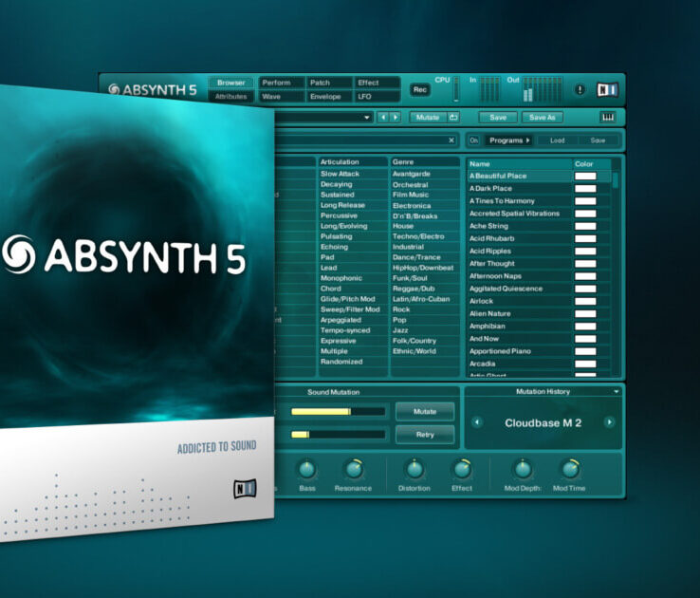Go to next preset arrow
700x598 pixels.
(x=396, y=117)
